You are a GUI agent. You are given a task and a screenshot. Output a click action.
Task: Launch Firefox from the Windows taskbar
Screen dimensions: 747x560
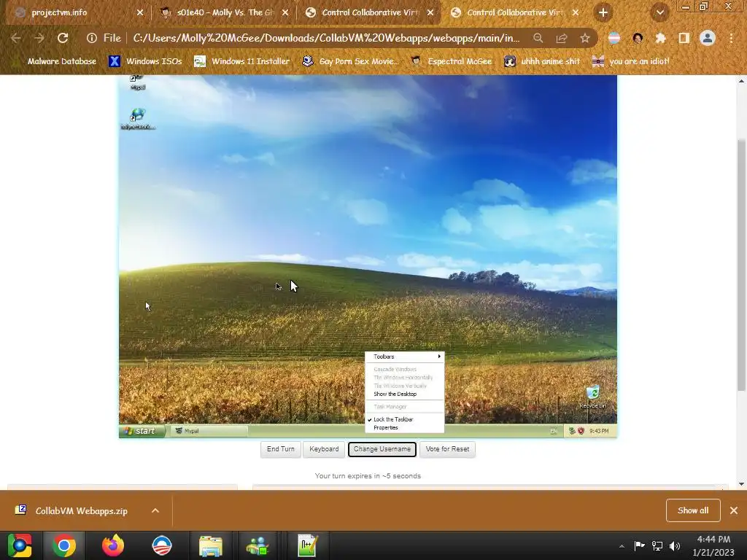113,545
